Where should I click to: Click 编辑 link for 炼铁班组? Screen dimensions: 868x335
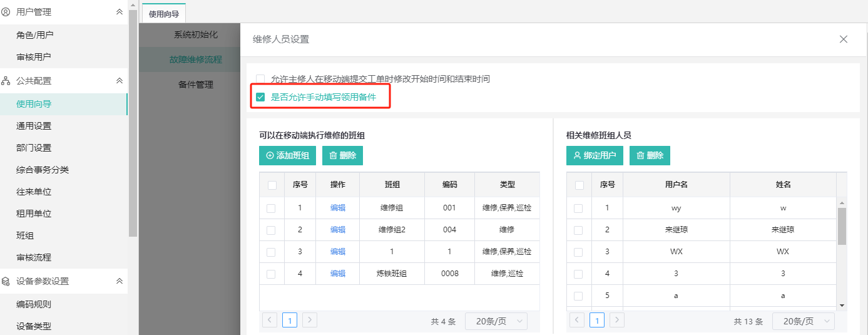(x=338, y=274)
